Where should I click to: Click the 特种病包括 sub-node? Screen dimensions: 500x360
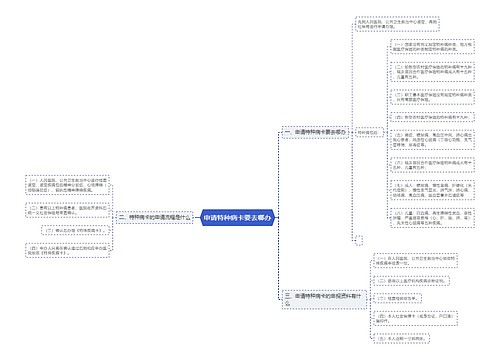369,132
